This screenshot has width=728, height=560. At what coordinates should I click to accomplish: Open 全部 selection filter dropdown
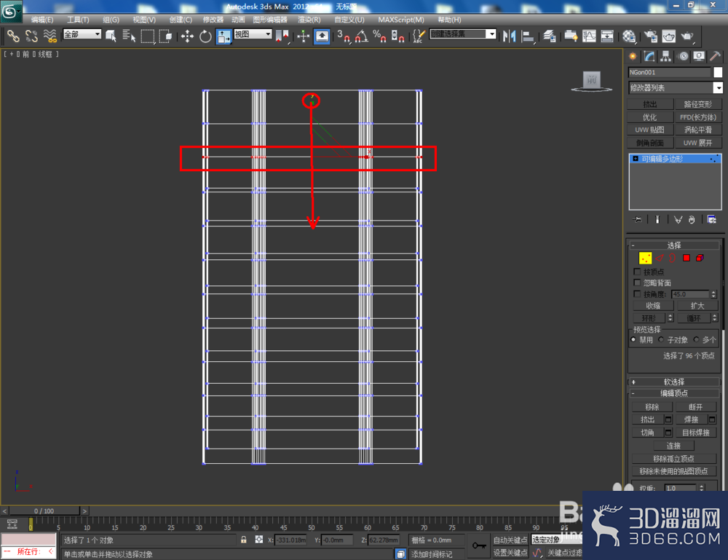82,34
